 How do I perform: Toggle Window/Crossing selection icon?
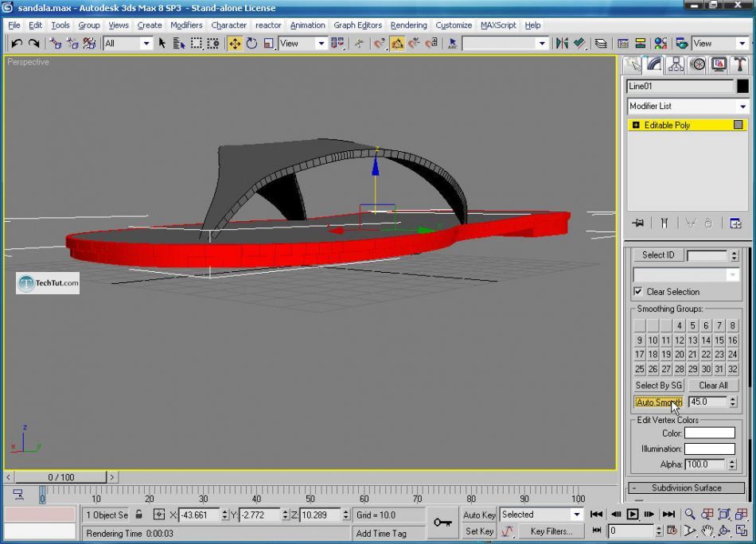(x=213, y=44)
